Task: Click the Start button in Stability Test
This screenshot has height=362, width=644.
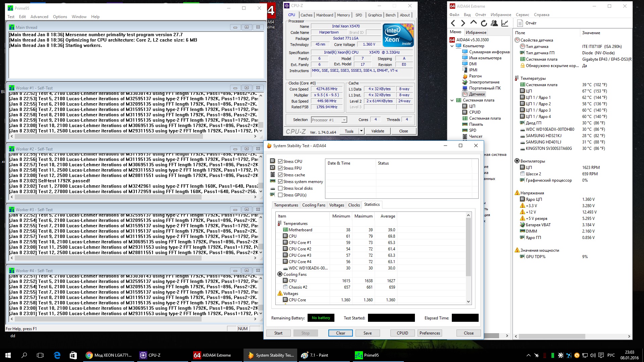Action: pyautogui.click(x=278, y=333)
